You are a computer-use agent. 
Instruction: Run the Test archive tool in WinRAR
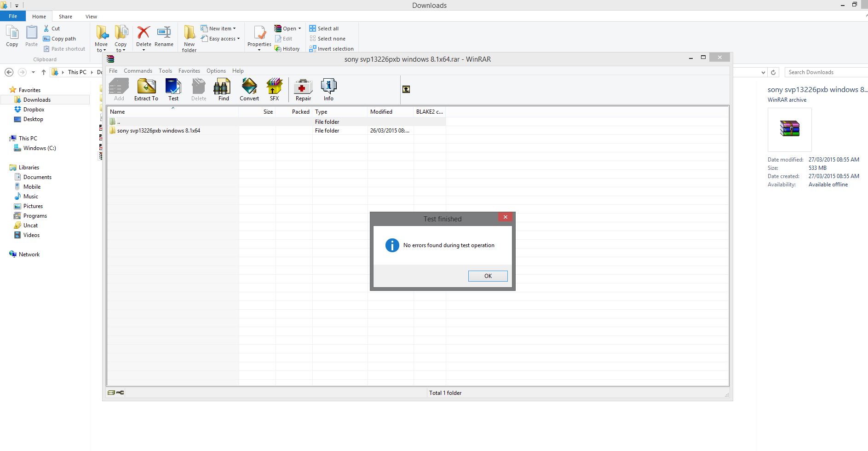[x=173, y=90]
